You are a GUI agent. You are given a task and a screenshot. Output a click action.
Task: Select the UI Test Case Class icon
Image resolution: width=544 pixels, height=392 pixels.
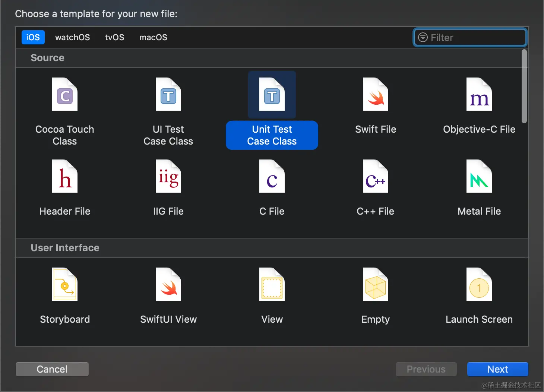[168, 94]
